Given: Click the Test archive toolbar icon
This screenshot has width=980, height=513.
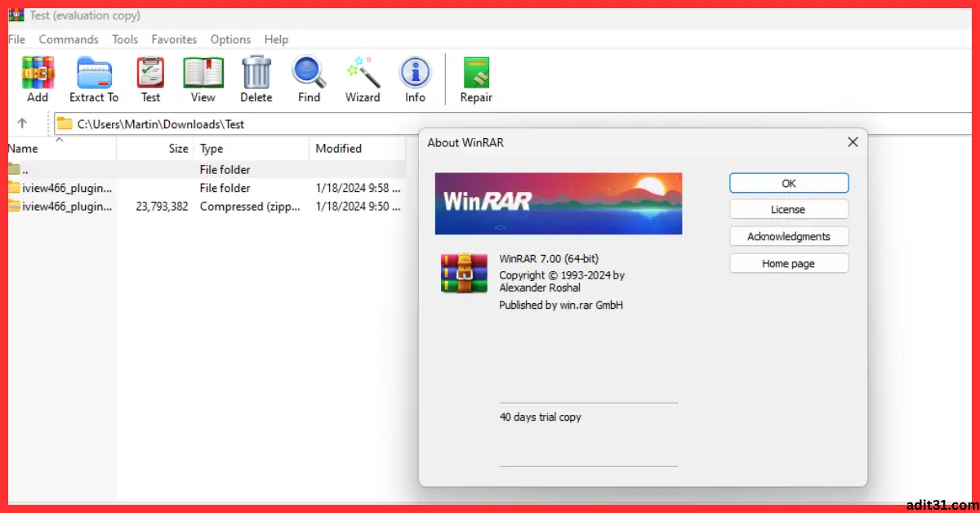Looking at the screenshot, I should coord(150,73).
